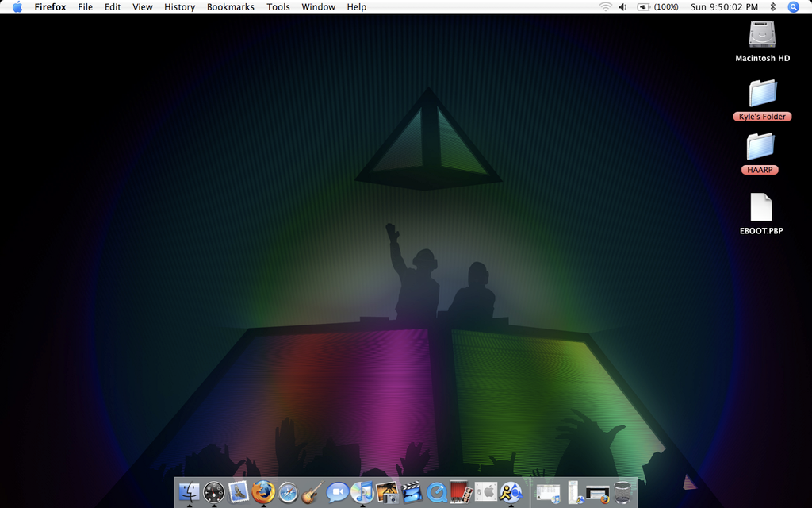Open iTunes from the dock
The height and width of the screenshot is (508, 812).
(x=362, y=493)
